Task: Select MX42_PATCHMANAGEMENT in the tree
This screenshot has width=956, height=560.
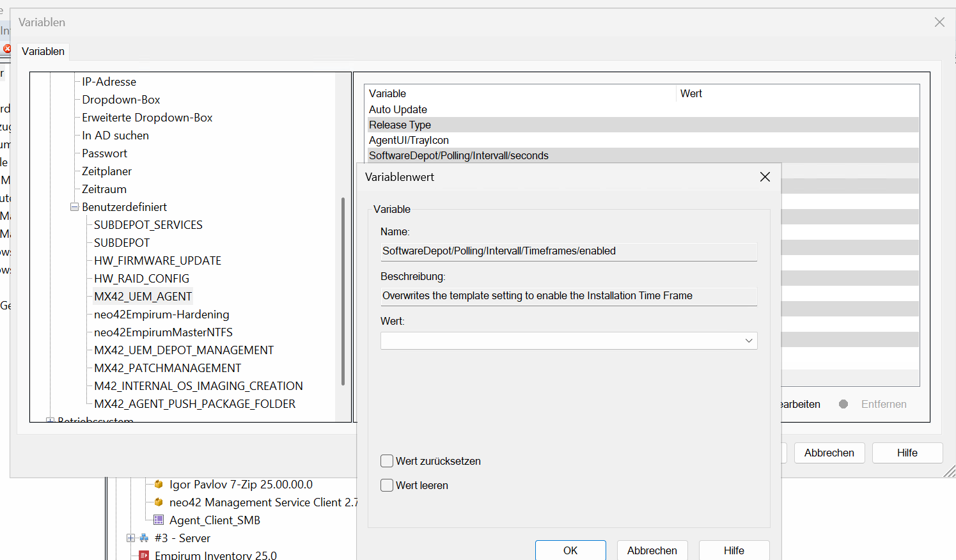Action: click(168, 368)
